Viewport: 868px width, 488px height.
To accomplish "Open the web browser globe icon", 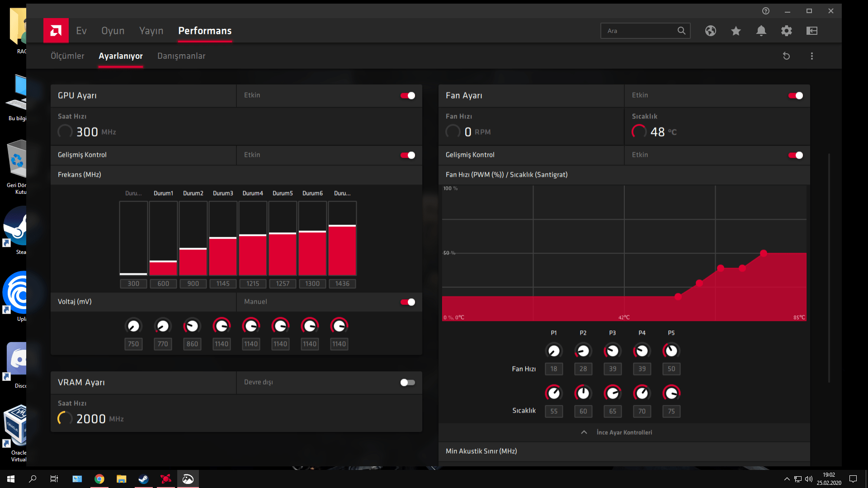I will 710,31.
